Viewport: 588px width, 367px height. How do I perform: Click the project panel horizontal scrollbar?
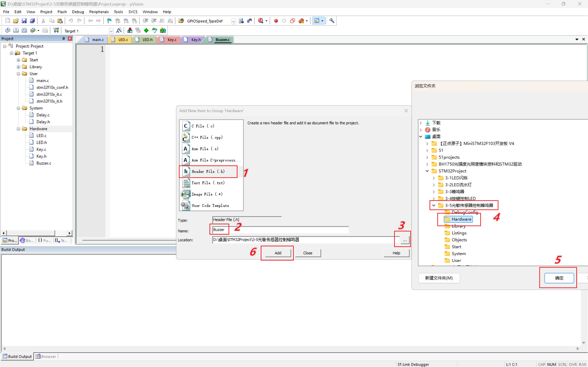tap(30, 233)
